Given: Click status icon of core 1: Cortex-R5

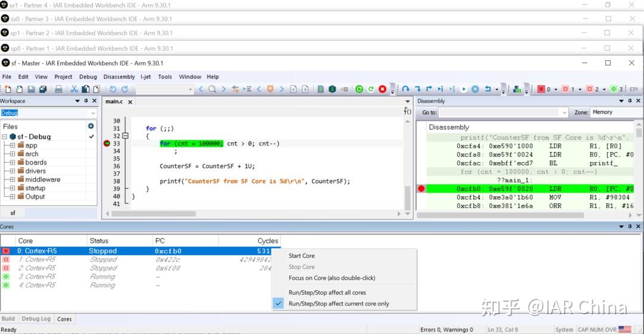Looking at the screenshot, I should point(6,259).
